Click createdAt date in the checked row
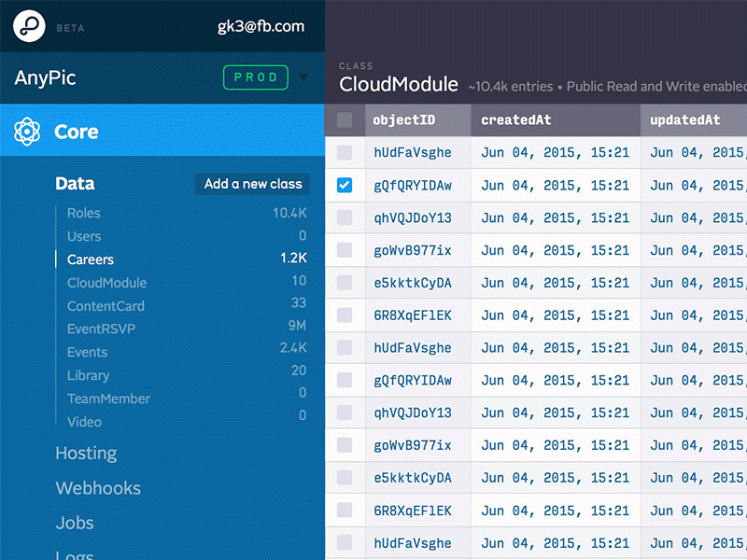Viewport: 747px width, 560px height. (x=555, y=185)
